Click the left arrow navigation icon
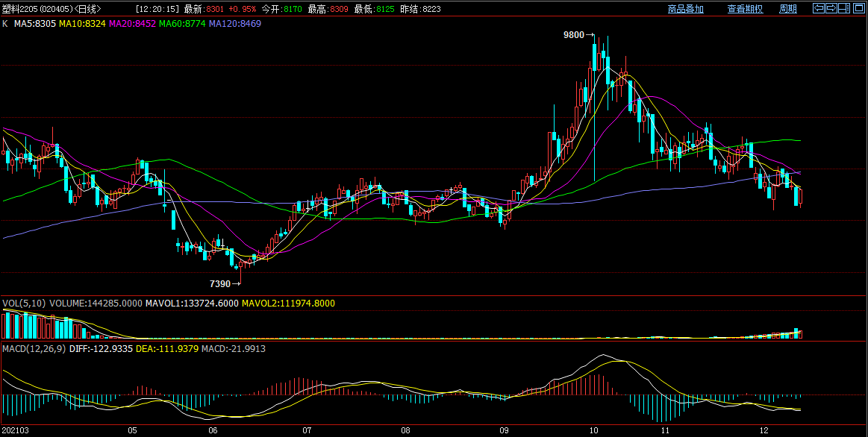This screenshot has height=437, width=868. [x=818, y=9]
